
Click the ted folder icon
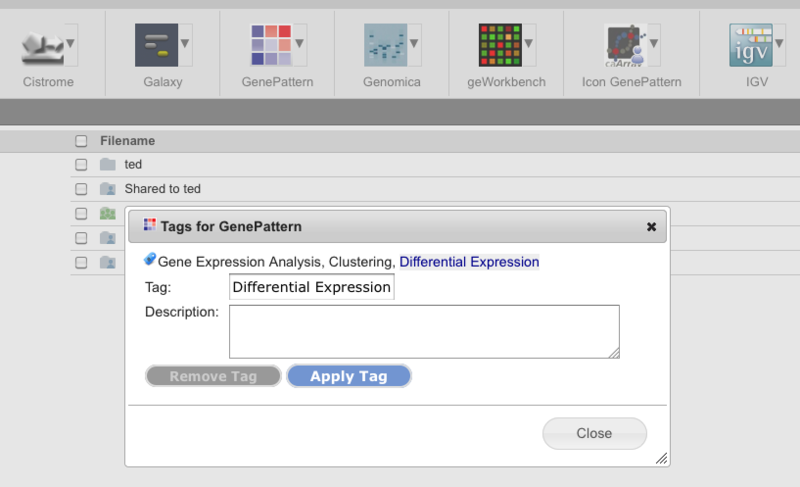point(108,164)
